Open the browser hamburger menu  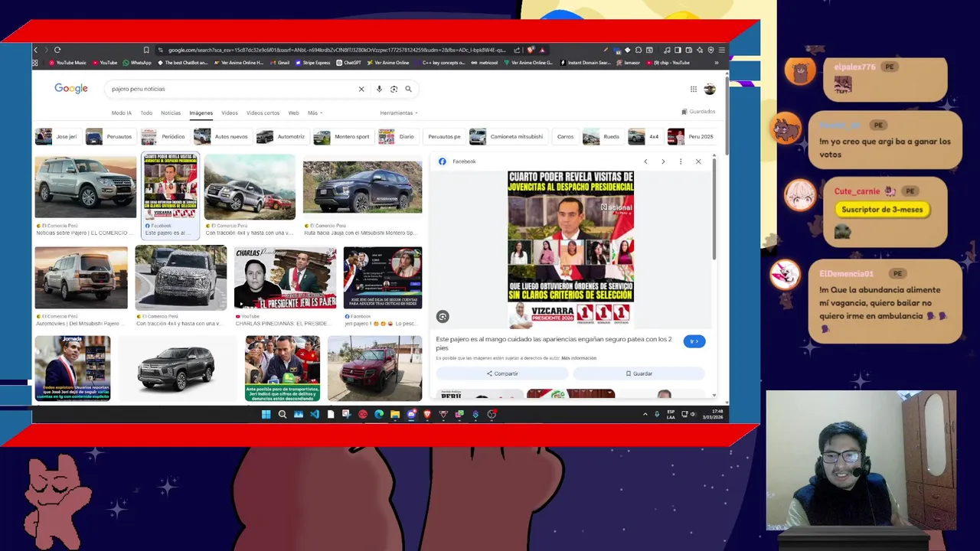click(x=721, y=50)
